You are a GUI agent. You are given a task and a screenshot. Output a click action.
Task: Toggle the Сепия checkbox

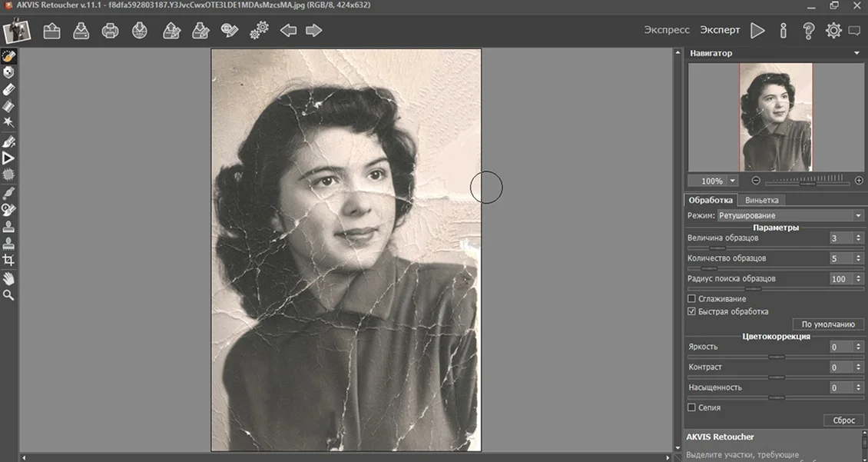point(691,407)
